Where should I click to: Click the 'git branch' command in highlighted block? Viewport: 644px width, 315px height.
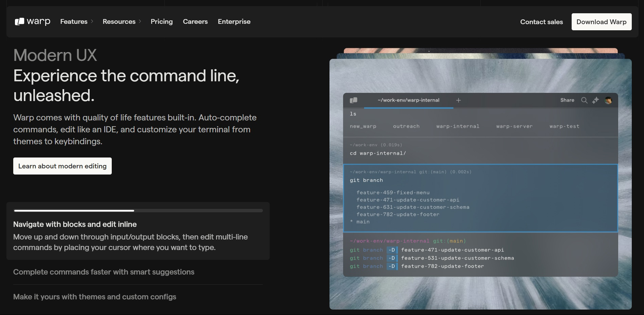(366, 180)
